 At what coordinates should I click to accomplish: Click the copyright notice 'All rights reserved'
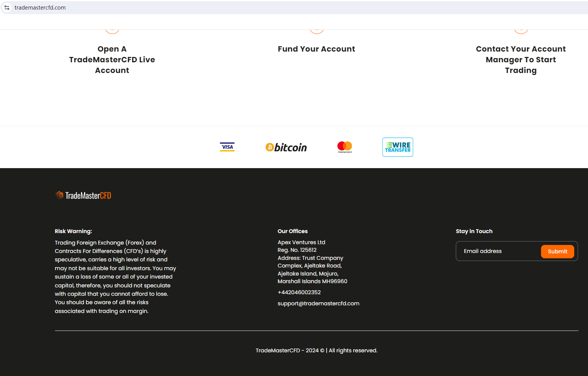353,350
